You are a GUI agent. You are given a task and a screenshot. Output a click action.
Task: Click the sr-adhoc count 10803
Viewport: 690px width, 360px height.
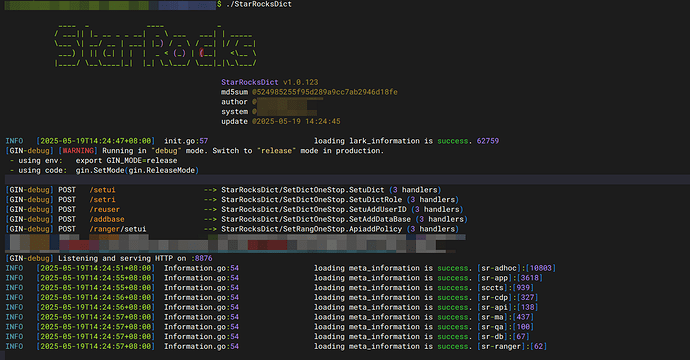coord(540,268)
